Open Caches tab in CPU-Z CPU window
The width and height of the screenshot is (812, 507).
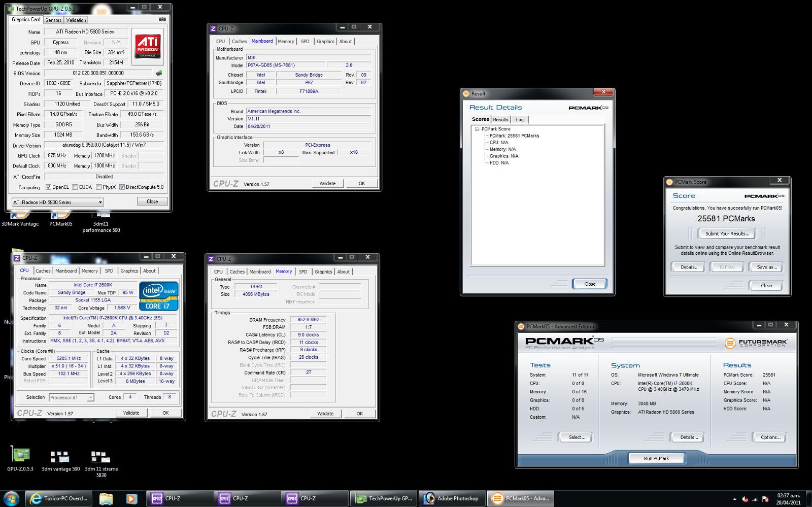pyautogui.click(x=43, y=271)
